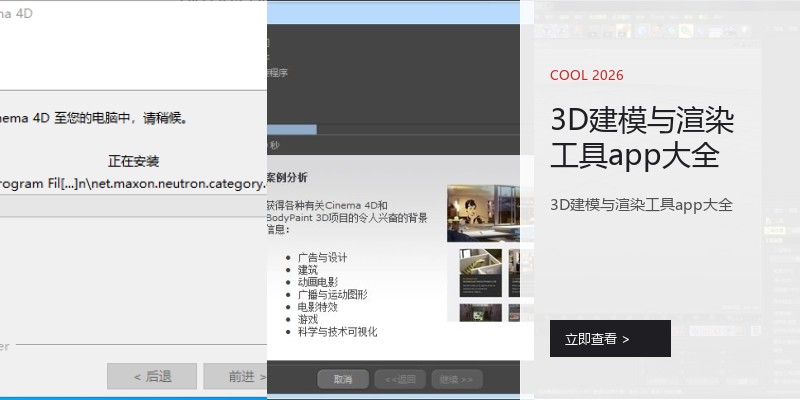Select the 广告与设计 list item

pyautogui.click(x=322, y=258)
